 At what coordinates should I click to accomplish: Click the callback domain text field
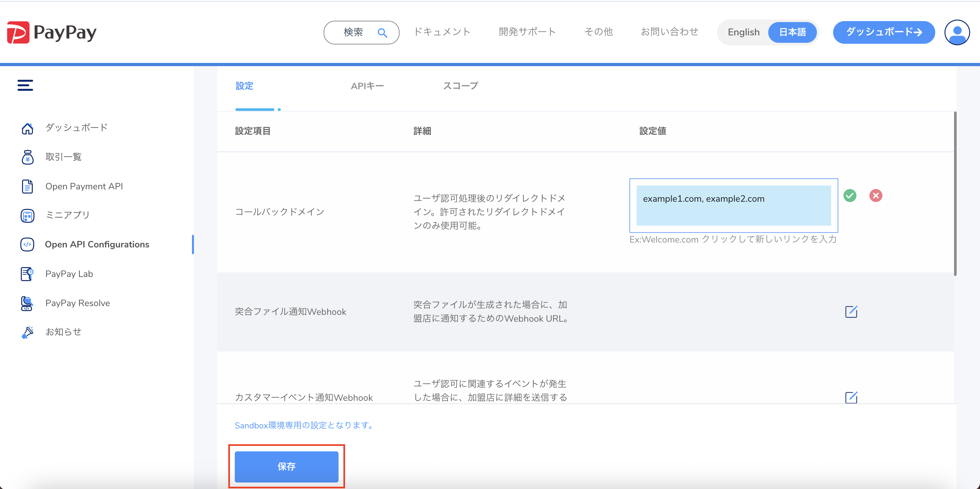[734, 206]
